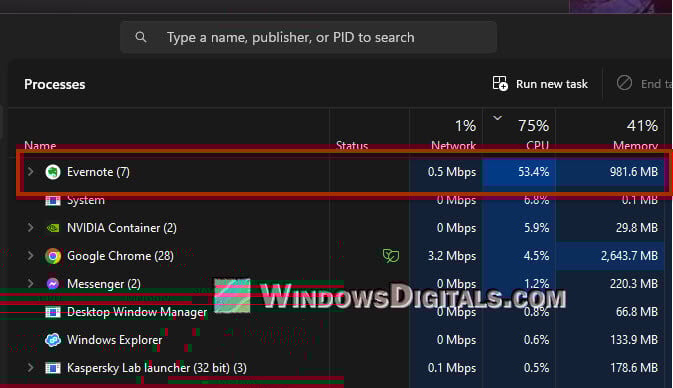Click NVIDIA Container CPU value 5.9%
Viewport: 673px width, 388px height.
point(537,228)
